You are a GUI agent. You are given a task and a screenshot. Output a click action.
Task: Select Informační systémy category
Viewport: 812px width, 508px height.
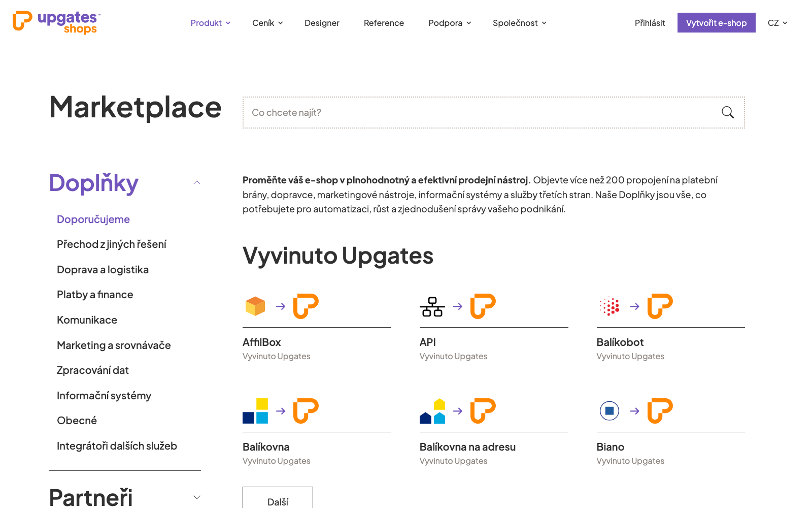tap(104, 396)
